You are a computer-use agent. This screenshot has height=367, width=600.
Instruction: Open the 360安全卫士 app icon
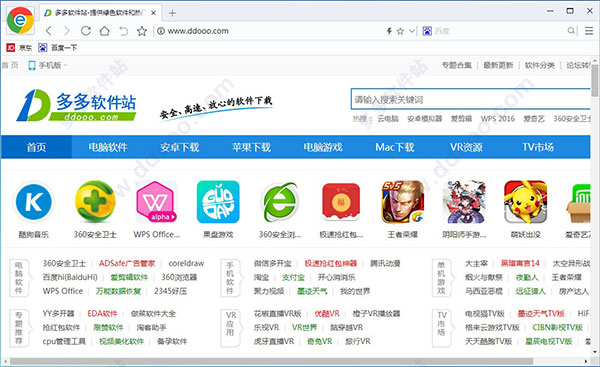click(x=95, y=202)
